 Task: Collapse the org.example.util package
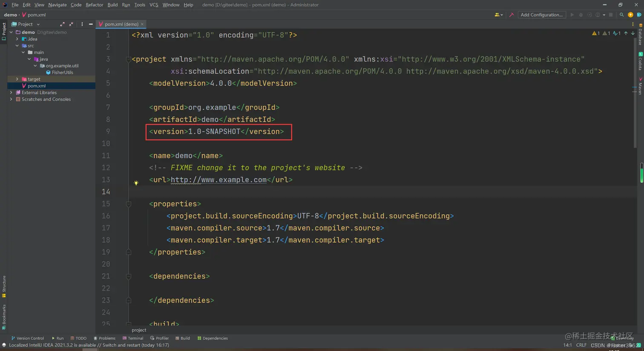tap(35, 66)
